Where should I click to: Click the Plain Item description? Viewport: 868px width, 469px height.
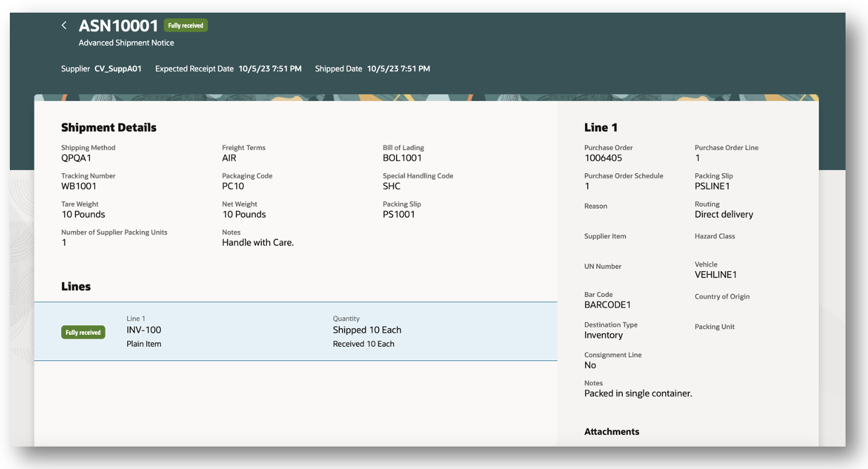(144, 344)
